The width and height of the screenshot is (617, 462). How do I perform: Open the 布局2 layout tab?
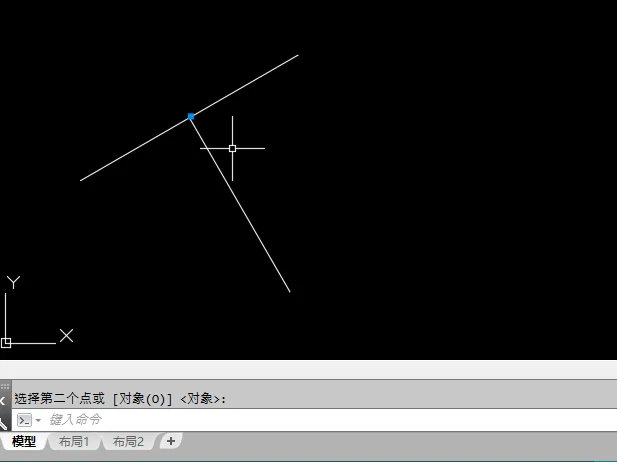[128, 442]
